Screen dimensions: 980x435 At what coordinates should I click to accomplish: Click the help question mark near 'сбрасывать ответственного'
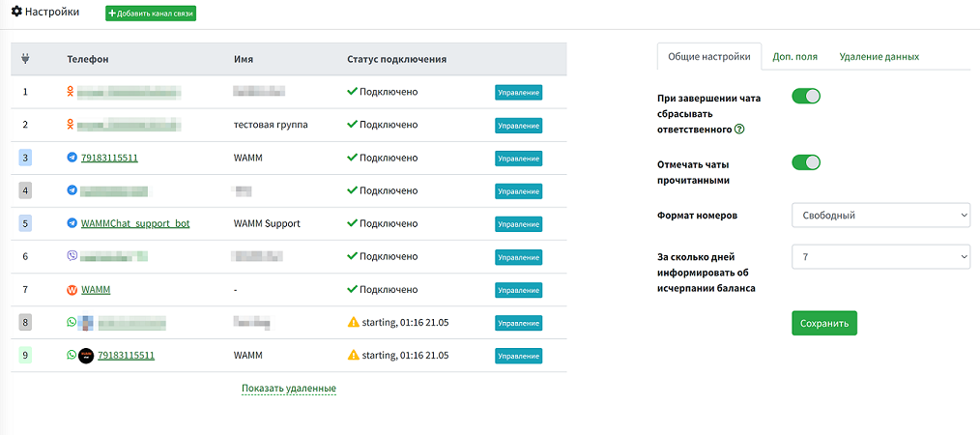[x=739, y=130]
